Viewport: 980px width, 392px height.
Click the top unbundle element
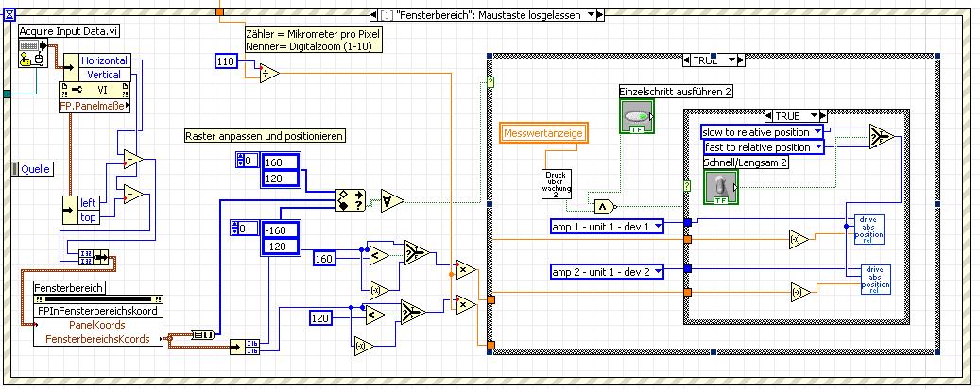coord(88,217)
